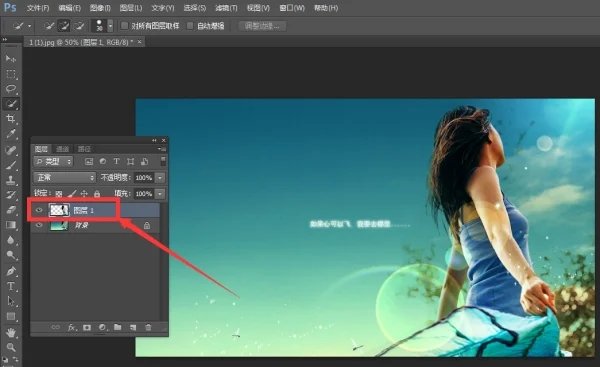600x367 pixels.
Task: Expand the toolbox double-arrow at top
Action: 5,39
